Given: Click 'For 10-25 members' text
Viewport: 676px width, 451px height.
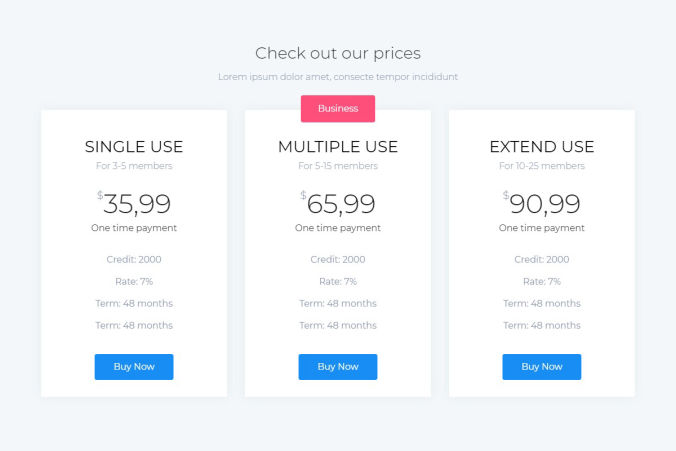Looking at the screenshot, I should (x=542, y=166).
